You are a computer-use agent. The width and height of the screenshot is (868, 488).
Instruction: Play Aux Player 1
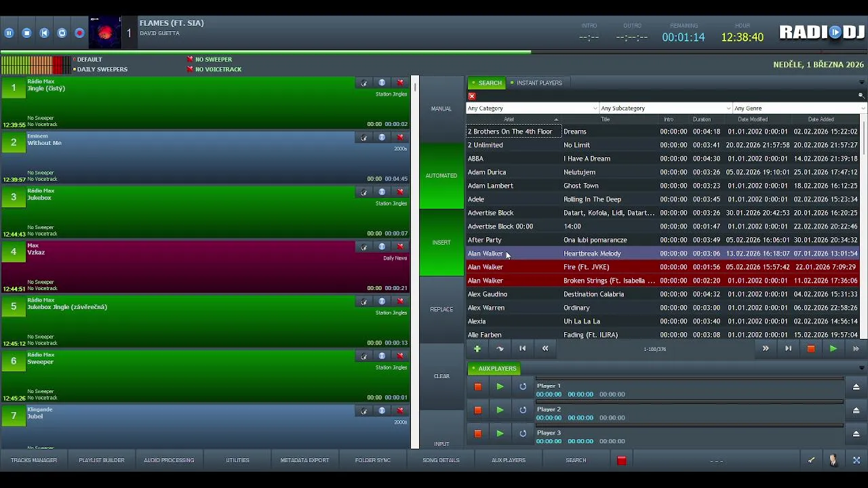pyautogui.click(x=500, y=387)
